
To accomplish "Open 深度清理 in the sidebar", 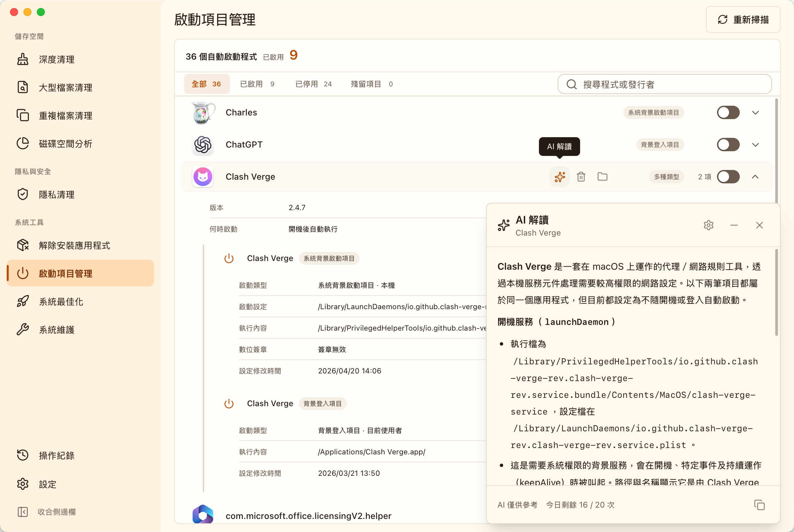I will 80,59.
